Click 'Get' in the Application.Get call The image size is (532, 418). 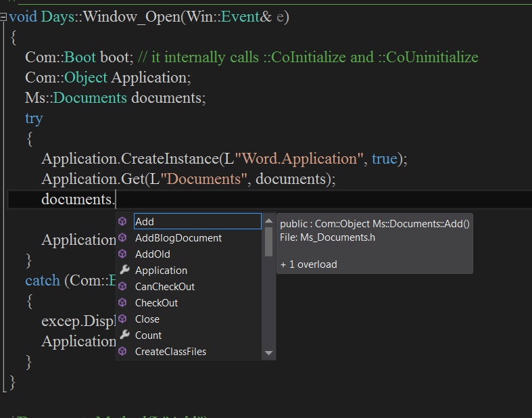coord(133,179)
